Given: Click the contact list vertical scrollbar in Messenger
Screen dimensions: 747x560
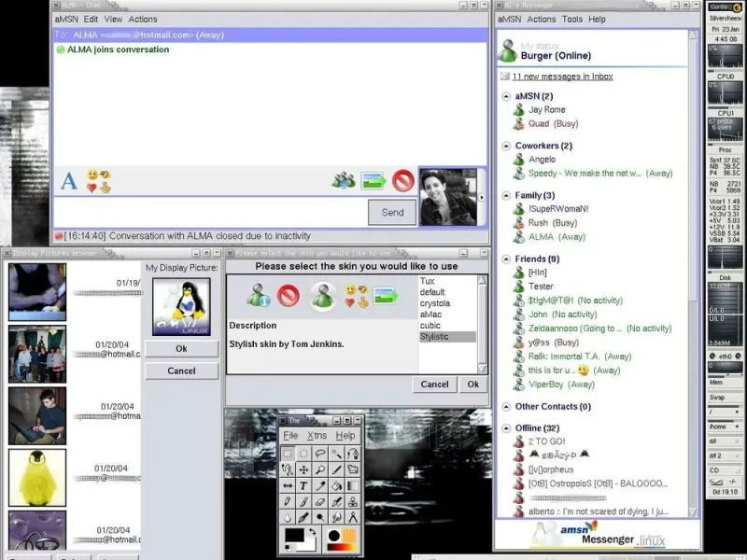Looking at the screenshot, I should pyautogui.click(x=693, y=273).
